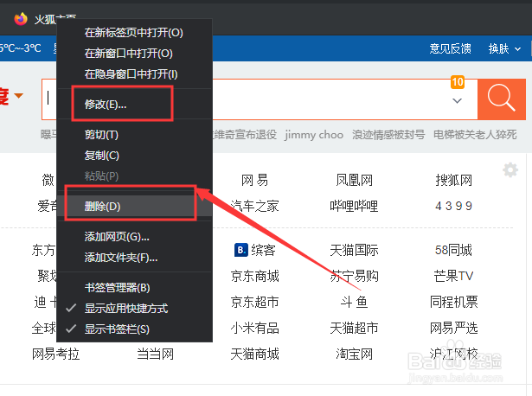This screenshot has width=532, height=396.
Task: Expand the 换肤 dropdown
Action: pyautogui.click(x=504, y=48)
